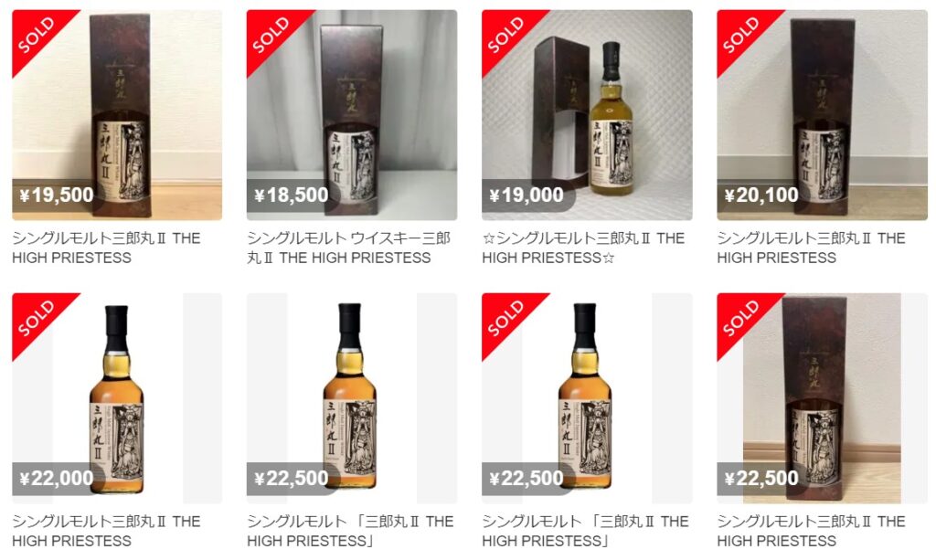936x560 pixels.
Task: Open the ¥22,000 bottle listing photo
Action: tap(117, 398)
